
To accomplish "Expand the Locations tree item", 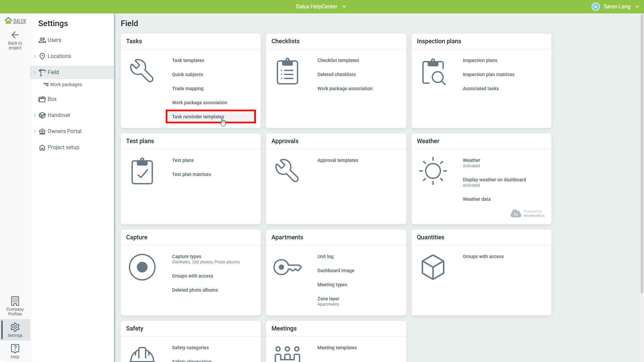I will (35, 56).
